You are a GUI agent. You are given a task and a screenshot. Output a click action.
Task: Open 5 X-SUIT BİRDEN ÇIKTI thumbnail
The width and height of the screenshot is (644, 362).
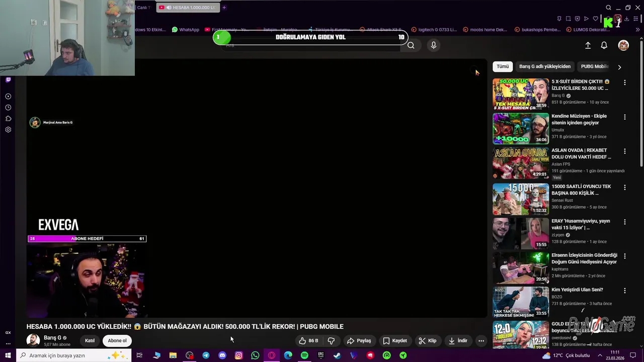coord(521,94)
